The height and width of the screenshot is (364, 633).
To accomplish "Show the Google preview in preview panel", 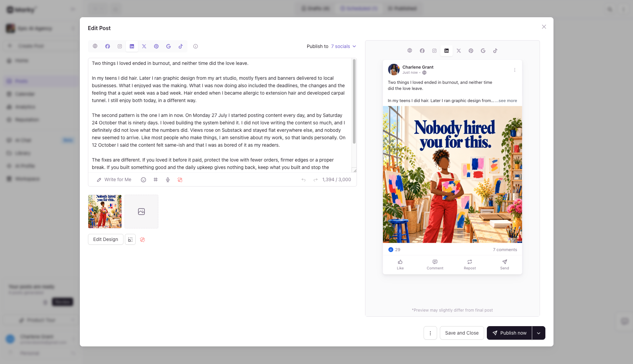I will point(483,51).
